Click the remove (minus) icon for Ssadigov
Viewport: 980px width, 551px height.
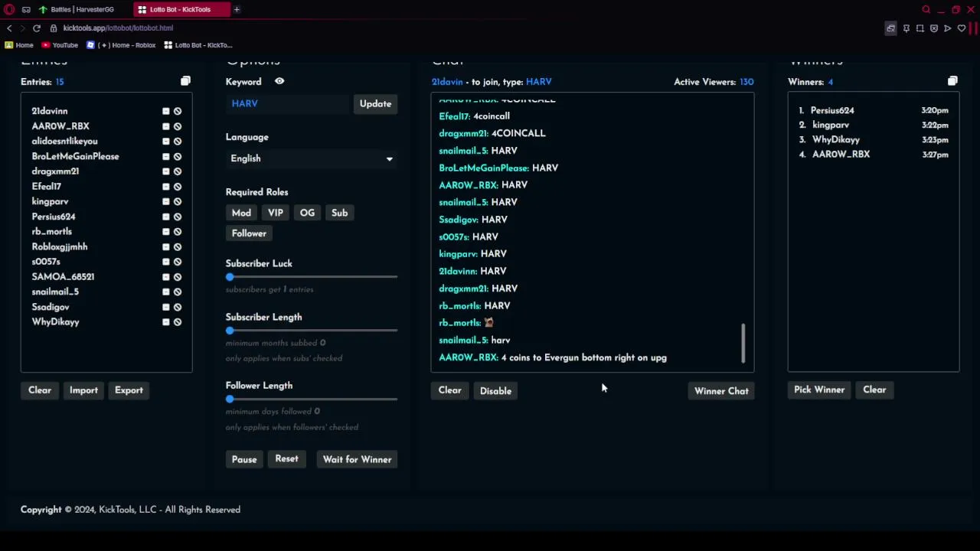point(165,307)
